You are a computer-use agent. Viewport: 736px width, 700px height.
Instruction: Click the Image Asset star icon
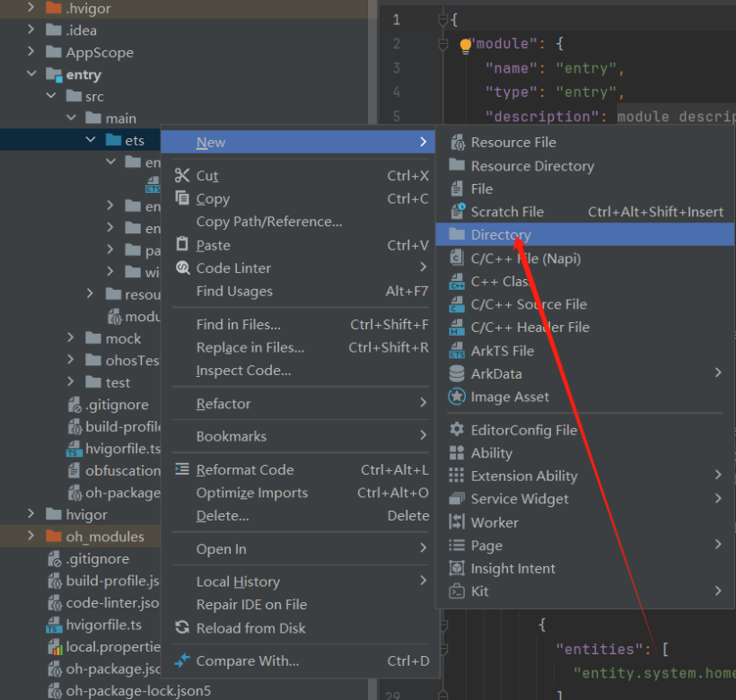click(457, 397)
